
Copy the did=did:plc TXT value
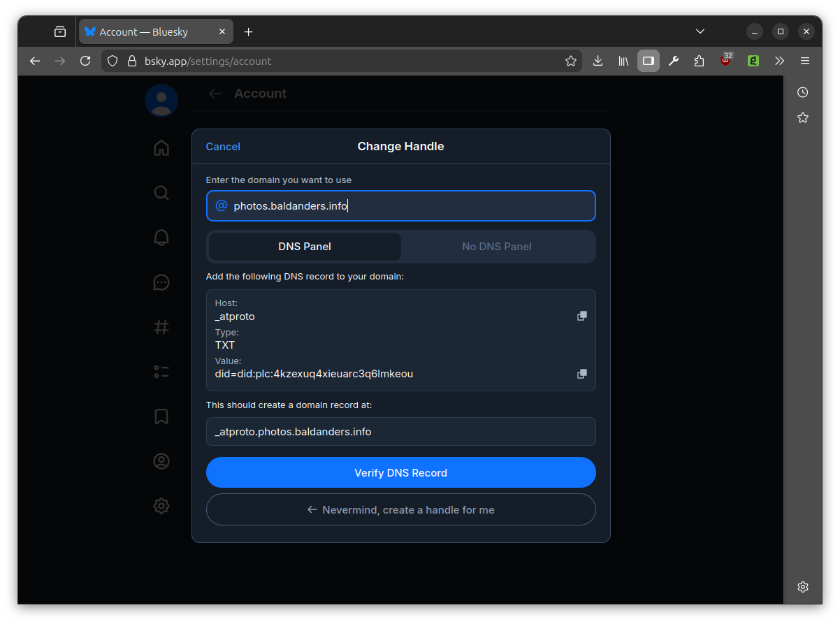(581, 374)
